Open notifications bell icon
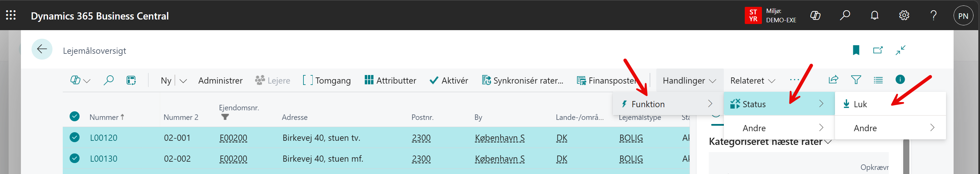Image resolution: width=980 pixels, height=174 pixels. 875,15
